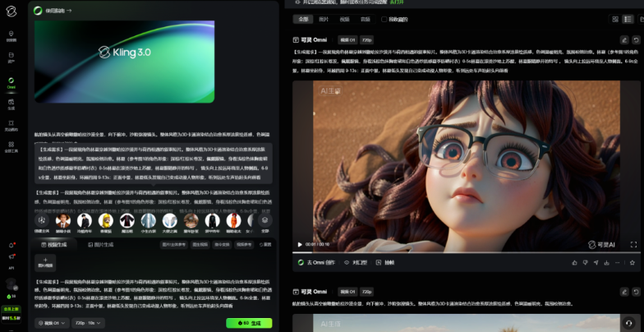Select the orange jumpsuit subject avatar

click(233, 220)
